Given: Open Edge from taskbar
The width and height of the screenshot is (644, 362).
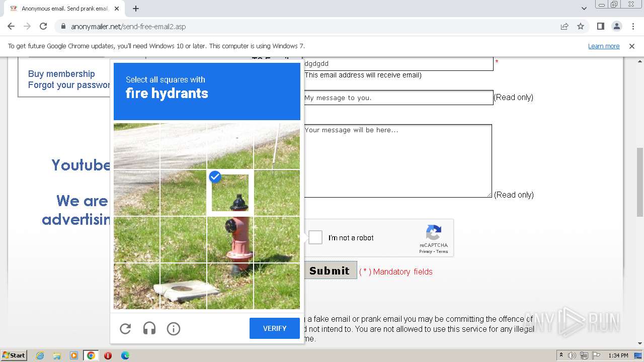Looking at the screenshot, I should click(125, 355).
